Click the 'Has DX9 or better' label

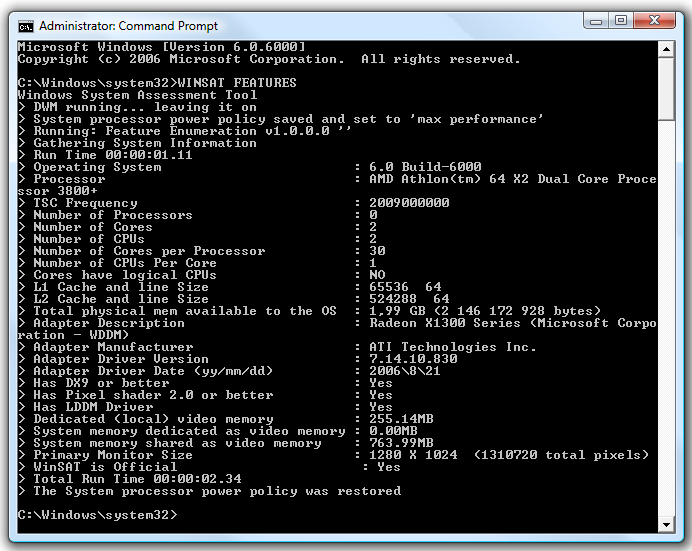(101, 383)
